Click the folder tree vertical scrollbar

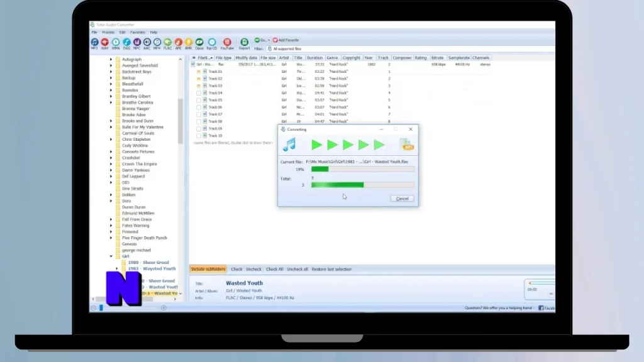click(x=180, y=121)
